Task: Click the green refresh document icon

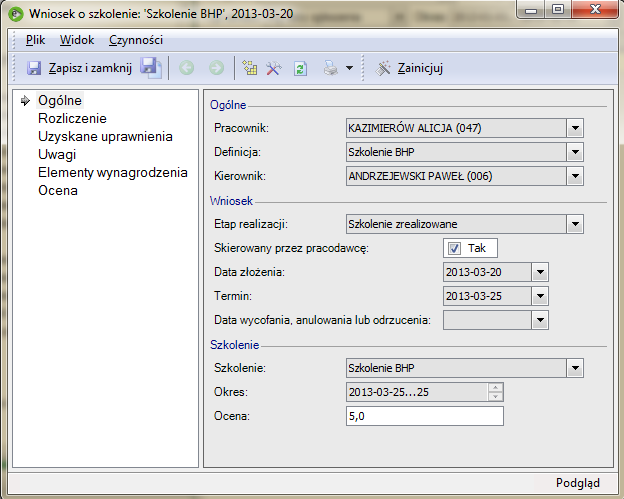Action: [x=300, y=68]
